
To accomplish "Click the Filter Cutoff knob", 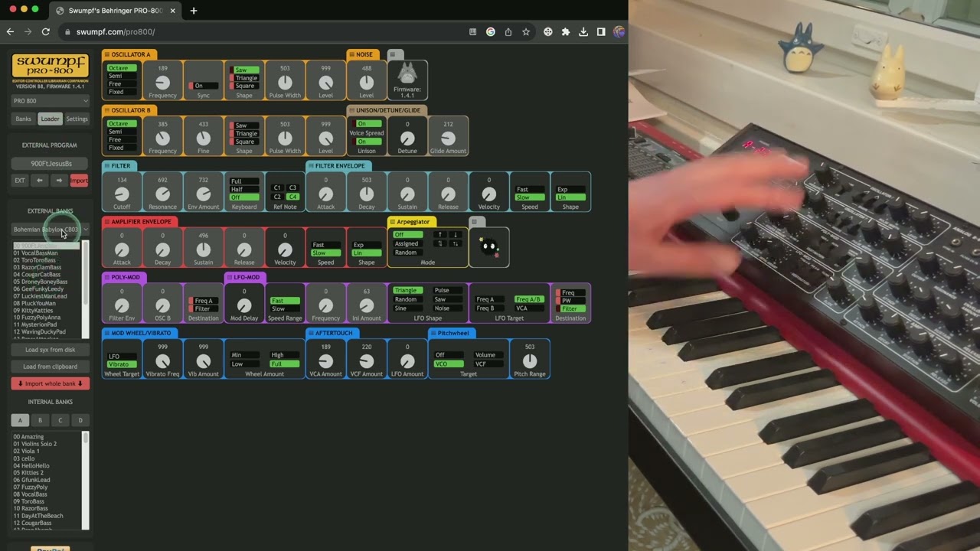I will coord(122,194).
